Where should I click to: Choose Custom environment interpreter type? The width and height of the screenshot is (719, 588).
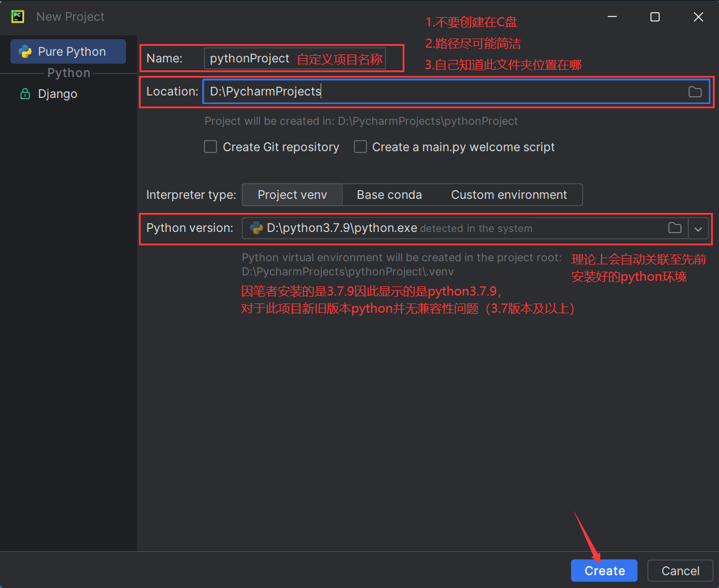pos(509,195)
